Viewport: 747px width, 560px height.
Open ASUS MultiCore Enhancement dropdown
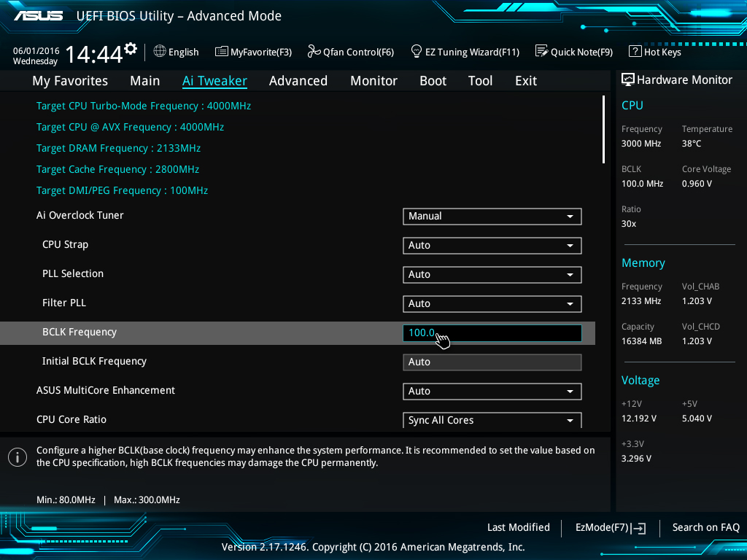pyautogui.click(x=492, y=391)
